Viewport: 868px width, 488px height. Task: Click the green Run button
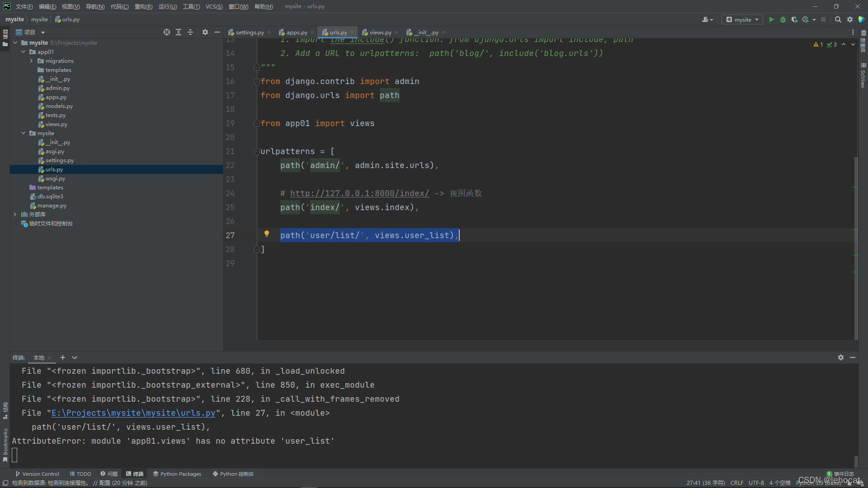(771, 19)
